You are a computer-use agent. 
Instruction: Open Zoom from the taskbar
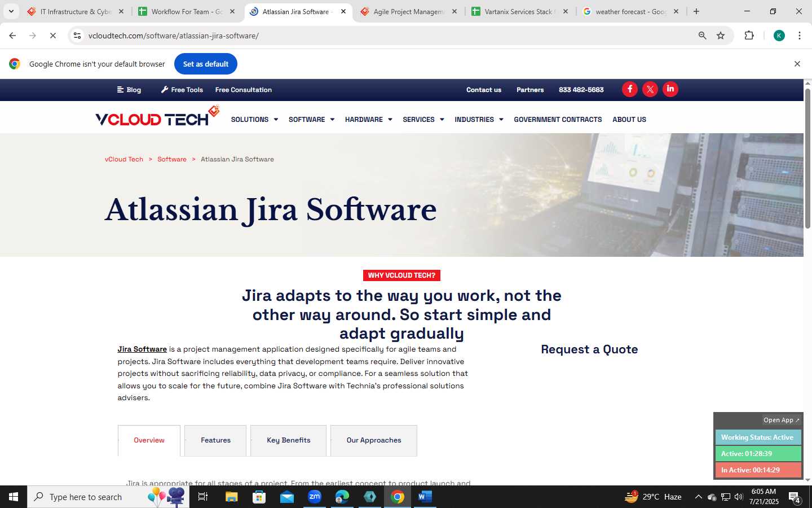click(314, 497)
